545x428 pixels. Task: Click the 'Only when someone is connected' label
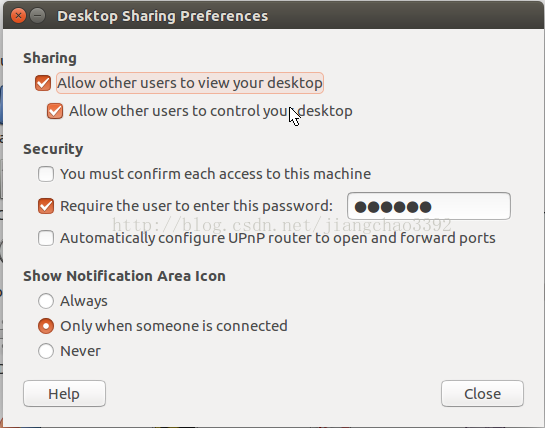click(x=174, y=326)
